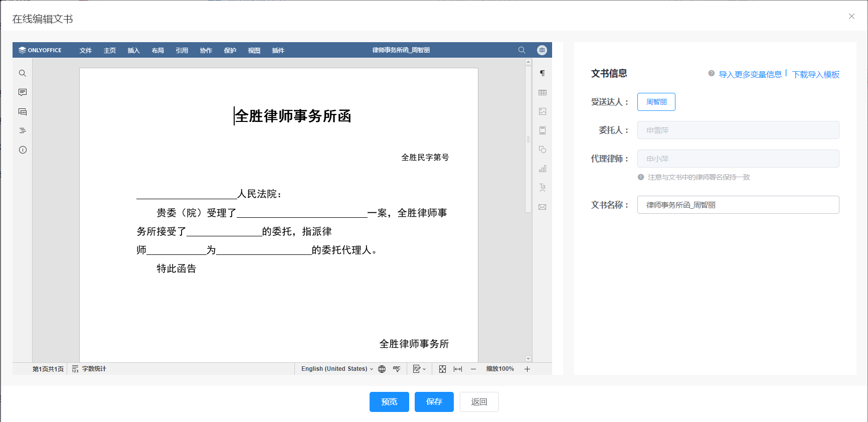Click the page count 第1页共1页
The height and width of the screenshot is (422, 868).
pos(48,369)
